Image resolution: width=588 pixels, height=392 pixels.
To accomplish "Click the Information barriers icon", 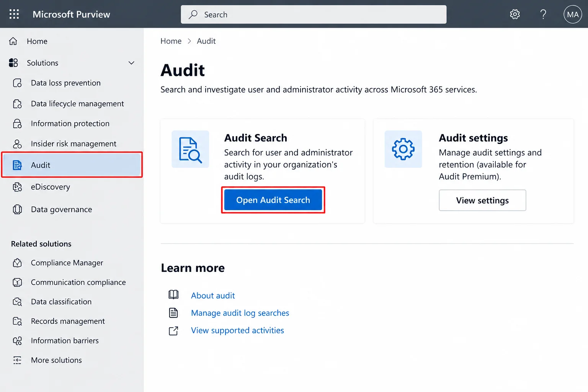I will (17, 341).
